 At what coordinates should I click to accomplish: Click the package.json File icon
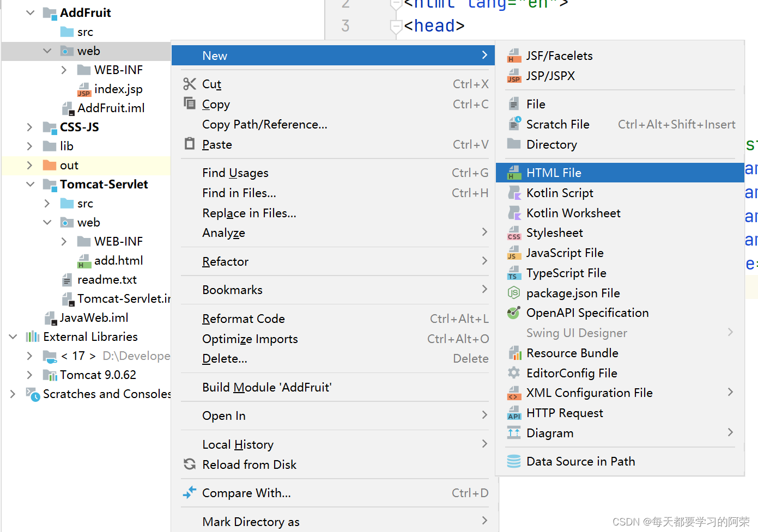tap(514, 293)
